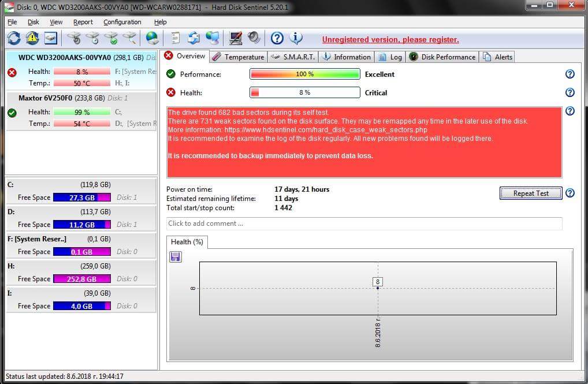Open the View menu
The width and height of the screenshot is (588, 384).
pos(56,22)
